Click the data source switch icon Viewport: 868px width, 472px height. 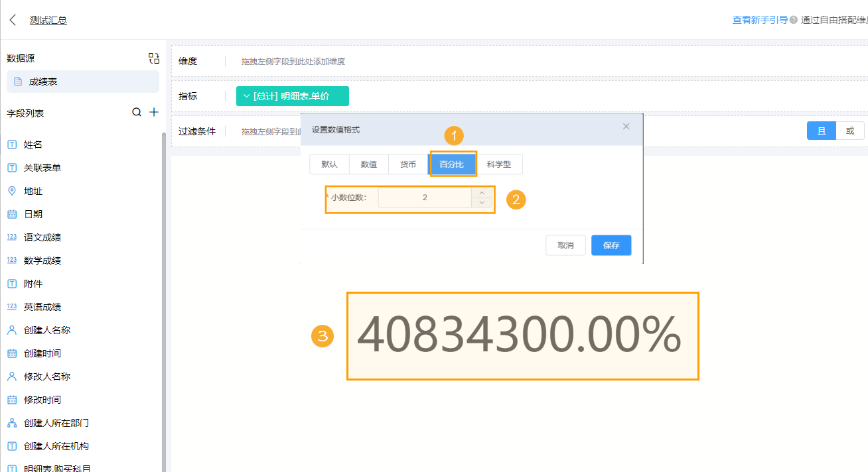click(153, 58)
